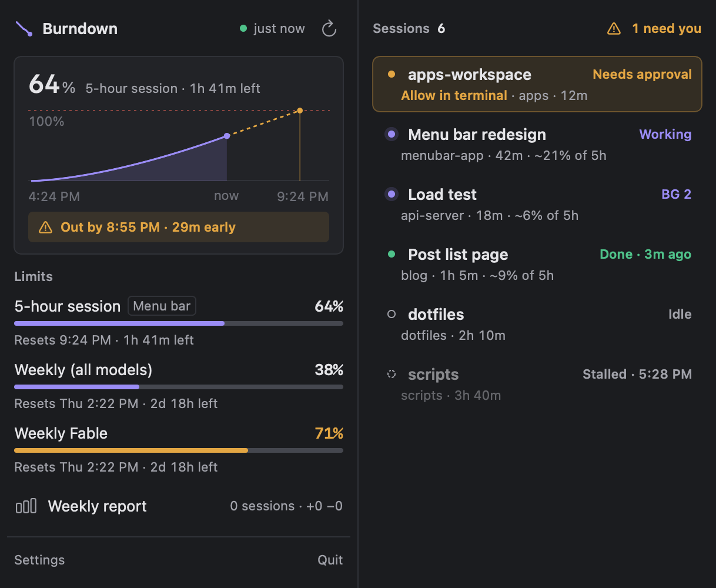Click the purple status dot of Load test

[392, 195]
